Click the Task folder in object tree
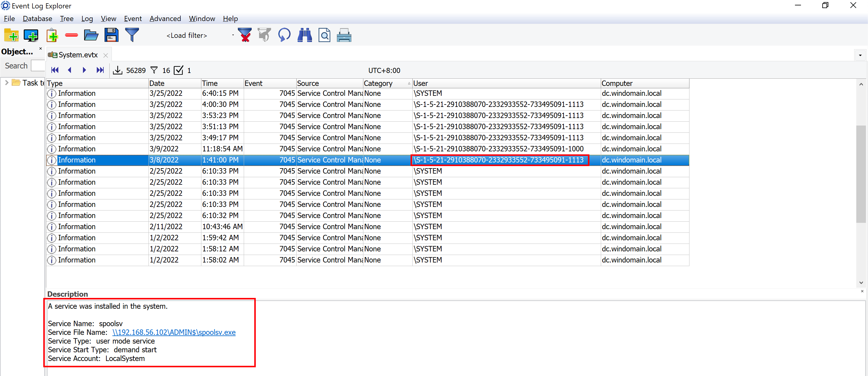Image resolution: width=868 pixels, height=376 pixels. coord(28,83)
